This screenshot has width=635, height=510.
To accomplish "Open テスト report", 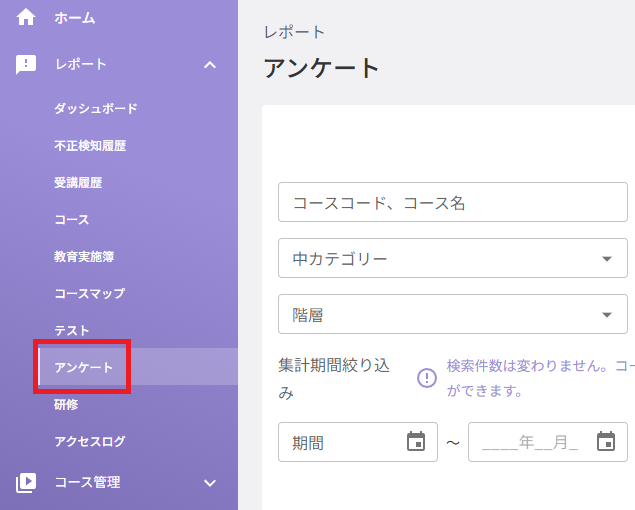I will [x=72, y=331].
